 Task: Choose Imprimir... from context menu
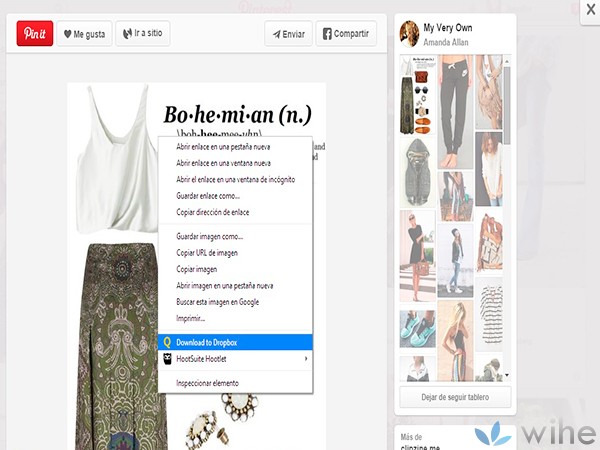tap(235, 318)
